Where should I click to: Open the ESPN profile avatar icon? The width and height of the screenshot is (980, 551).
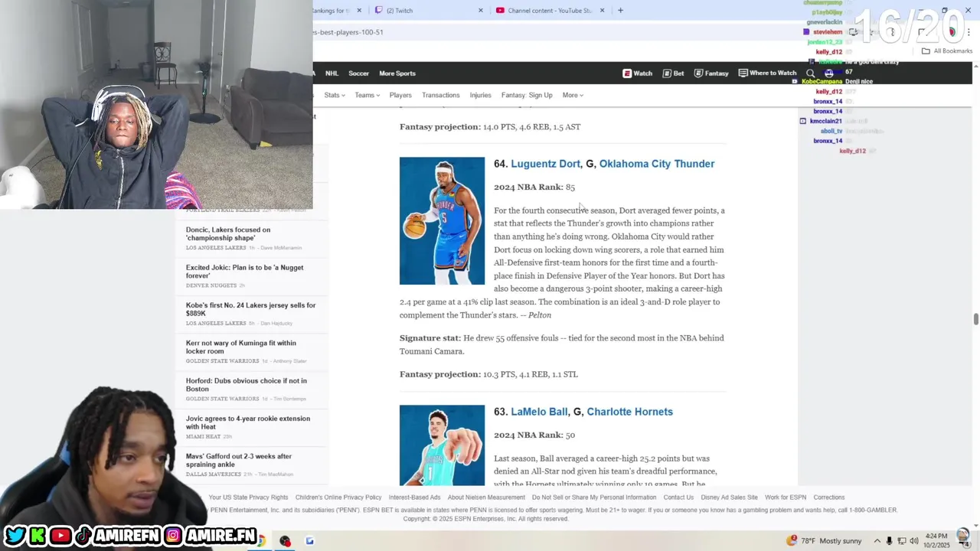point(828,73)
